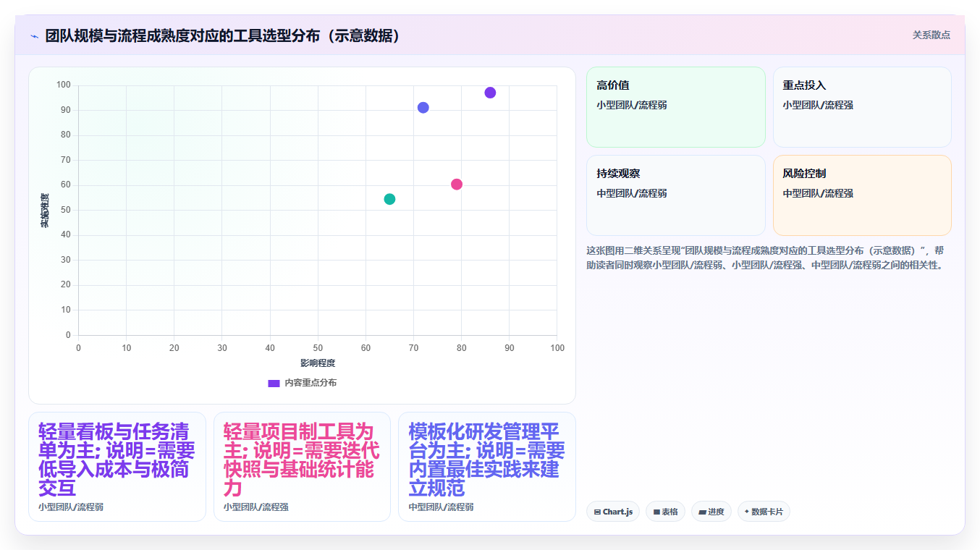The height and width of the screenshot is (550, 980).
Task: Click the Chart.js tag chip
Action: coord(613,512)
